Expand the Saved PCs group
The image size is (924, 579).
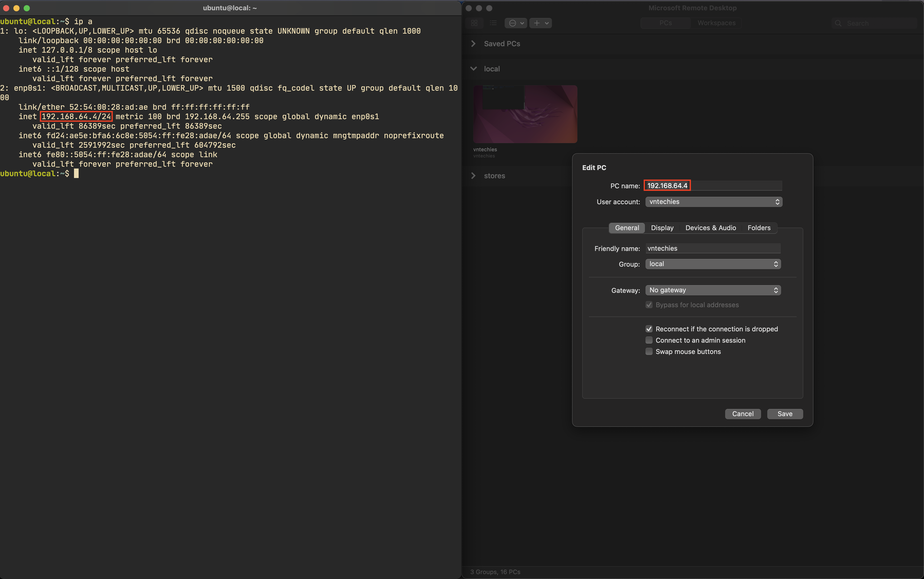tap(474, 44)
